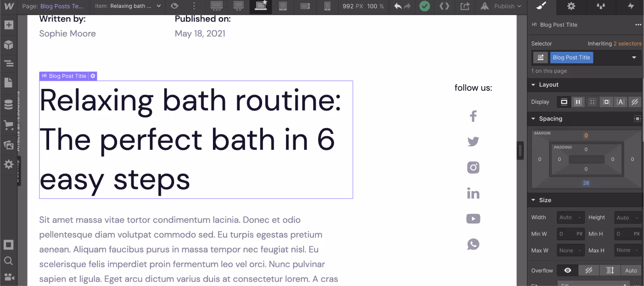Open the Ecommerce panel
The width and height of the screenshot is (644, 286).
(9, 124)
